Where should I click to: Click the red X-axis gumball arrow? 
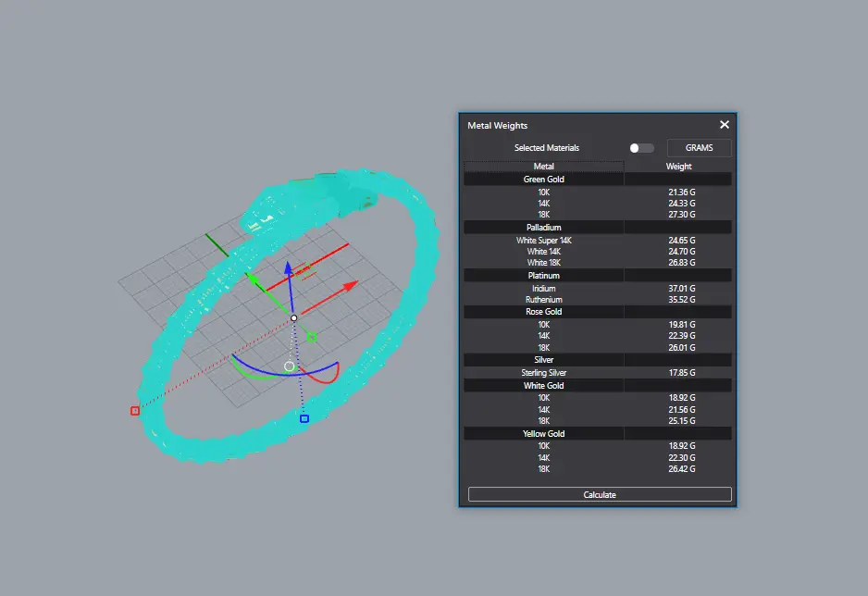(350, 286)
